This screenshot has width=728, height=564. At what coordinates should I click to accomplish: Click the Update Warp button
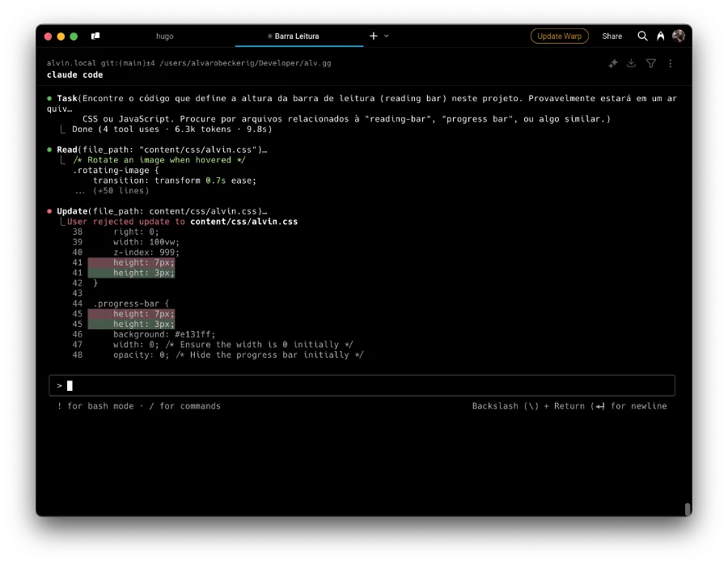click(559, 36)
